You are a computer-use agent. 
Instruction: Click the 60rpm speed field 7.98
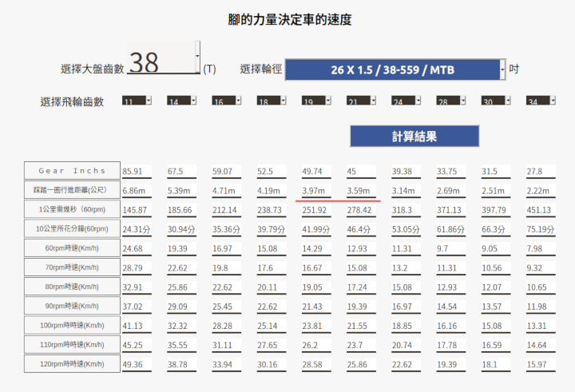click(x=541, y=249)
